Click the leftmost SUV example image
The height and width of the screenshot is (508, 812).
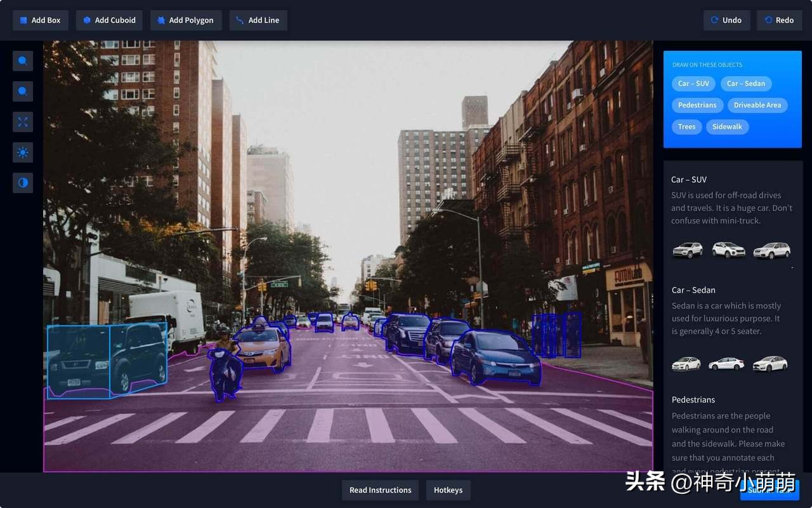pos(688,250)
